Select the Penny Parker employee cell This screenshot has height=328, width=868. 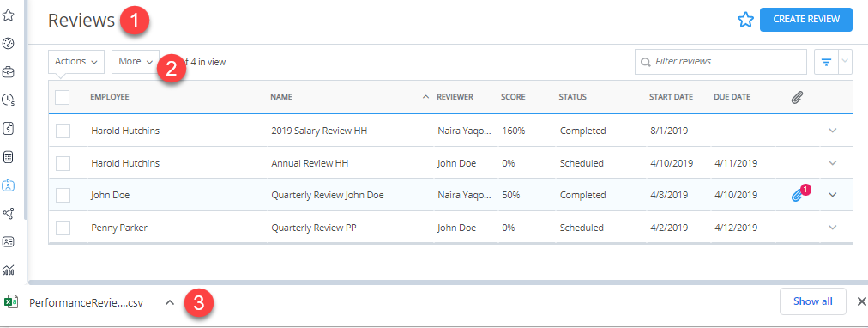(x=119, y=228)
